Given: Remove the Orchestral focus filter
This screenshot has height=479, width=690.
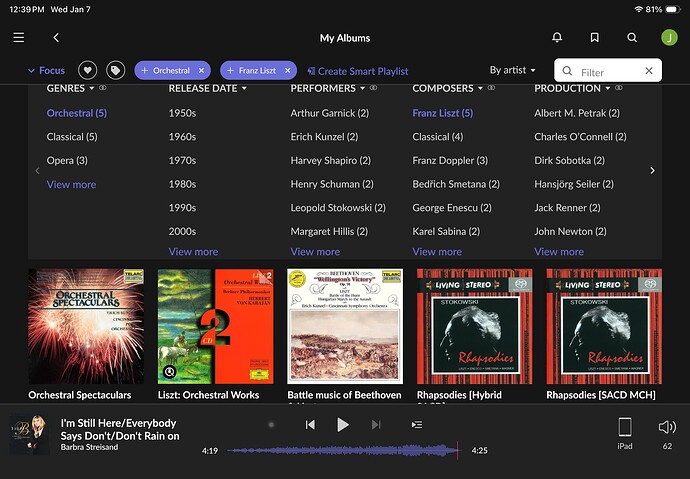Looking at the screenshot, I should pos(202,71).
